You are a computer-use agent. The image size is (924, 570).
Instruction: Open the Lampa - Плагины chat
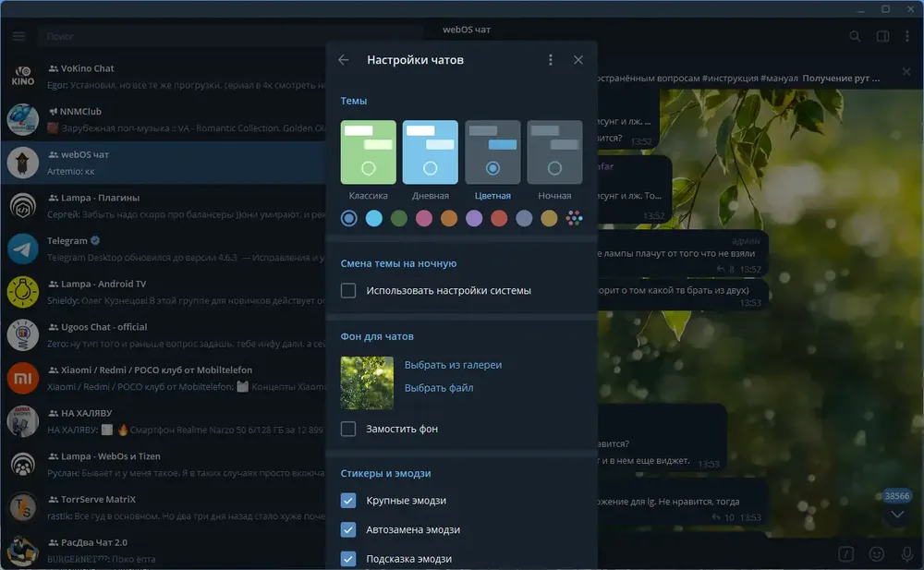(x=164, y=206)
